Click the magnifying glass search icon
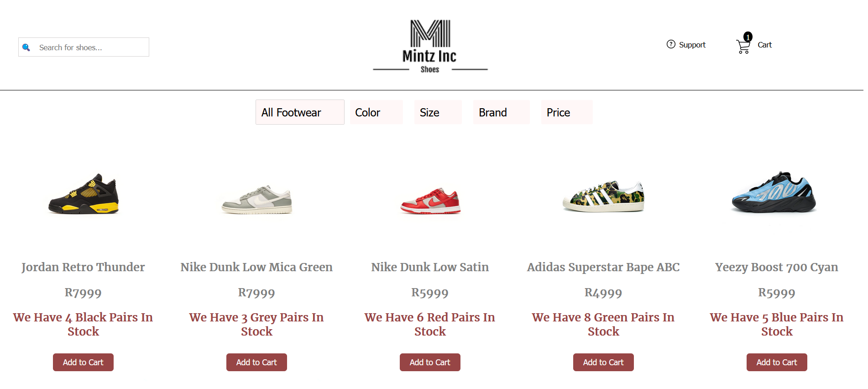 [x=26, y=47]
